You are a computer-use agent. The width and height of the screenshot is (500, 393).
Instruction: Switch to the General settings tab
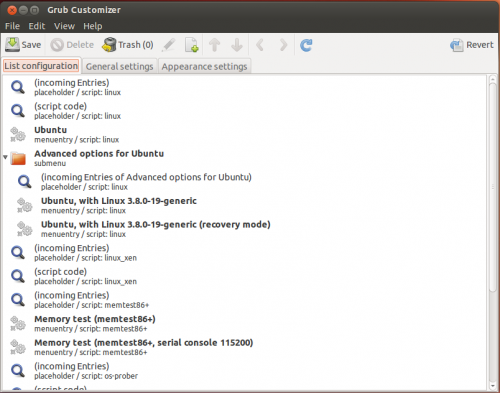coord(120,66)
